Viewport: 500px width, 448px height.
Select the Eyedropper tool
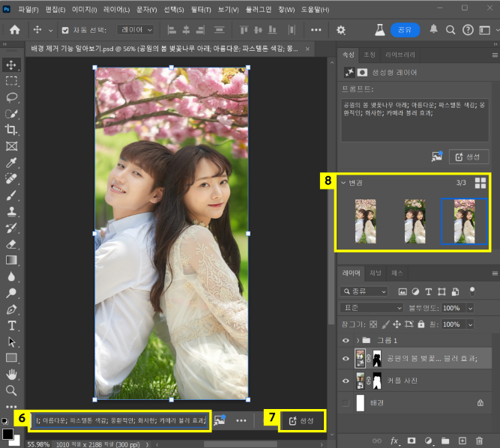click(12, 163)
